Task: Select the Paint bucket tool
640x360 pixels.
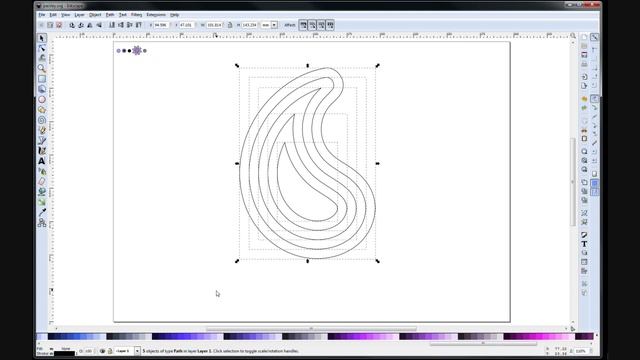Action: (x=42, y=192)
